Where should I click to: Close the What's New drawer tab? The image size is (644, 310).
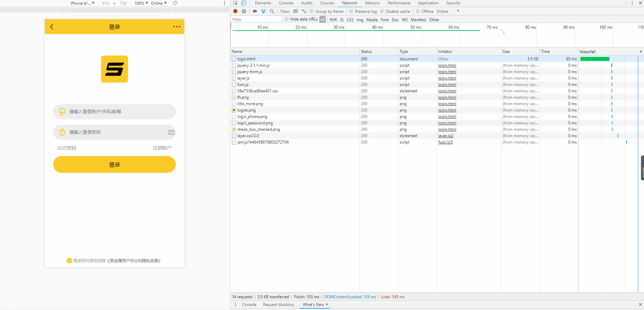pos(327,304)
